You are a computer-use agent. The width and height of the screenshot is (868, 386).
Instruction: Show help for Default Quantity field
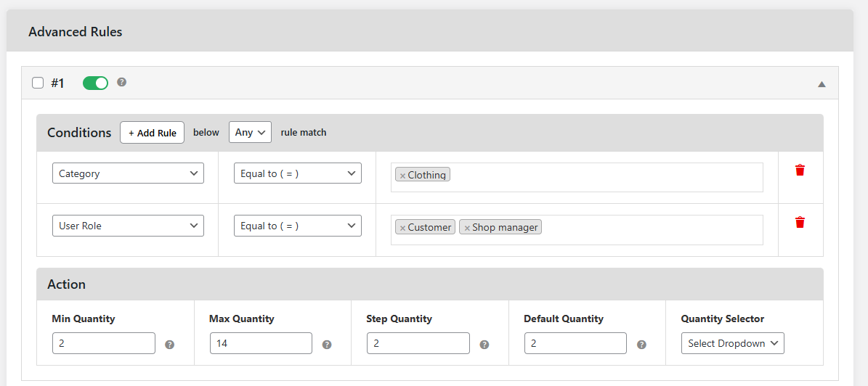[641, 345]
